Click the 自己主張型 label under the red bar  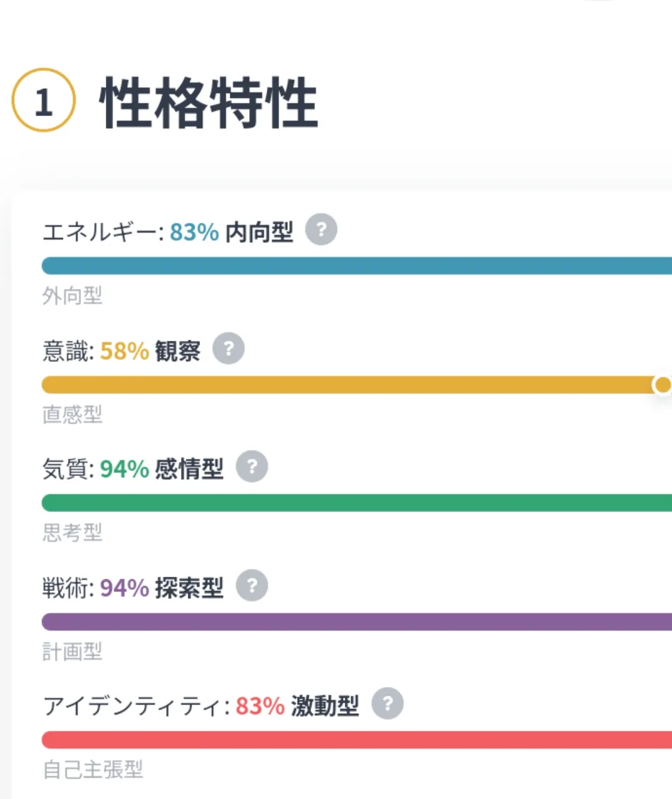pos(93,769)
